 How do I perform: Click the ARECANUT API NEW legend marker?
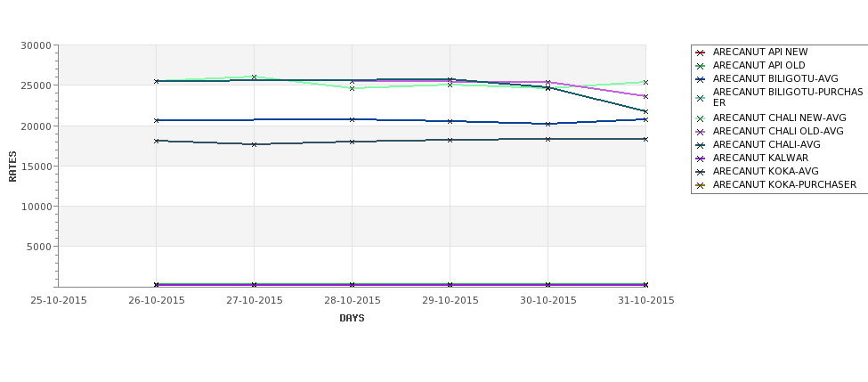pyautogui.click(x=701, y=53)
